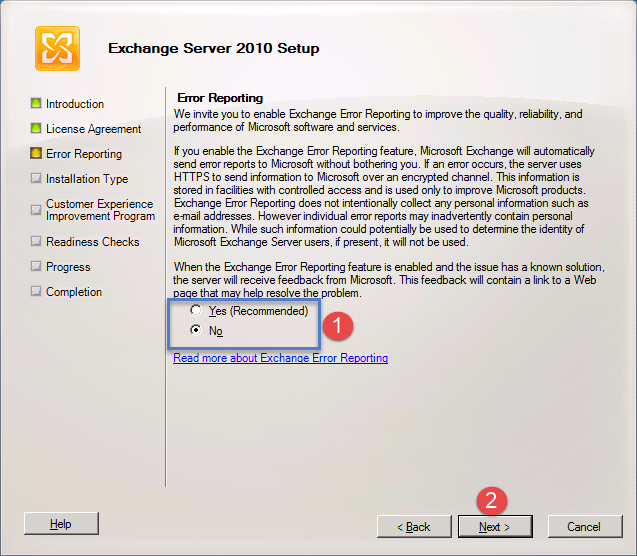Click the Completion step label
The width and height of the screenshot is (637, 556).
click(74, 292)
